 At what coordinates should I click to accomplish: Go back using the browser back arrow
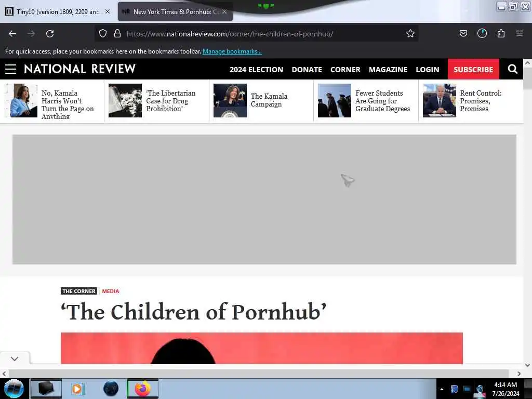click(12, 34)
